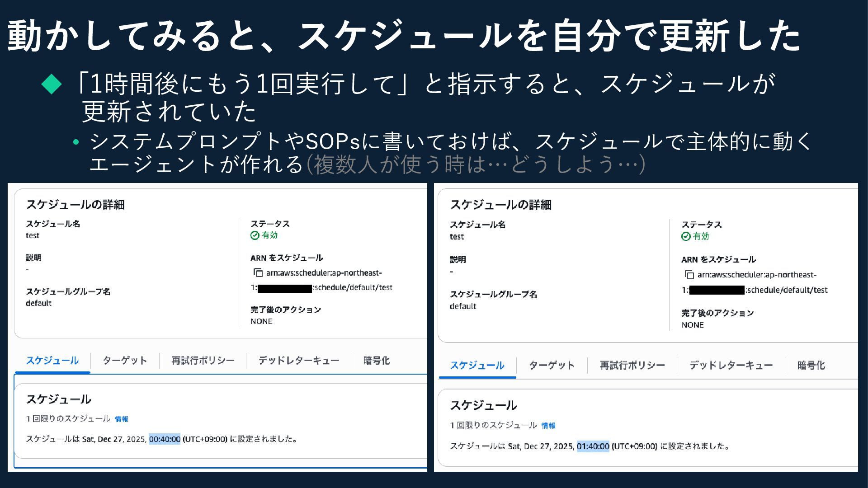868x488 pixels.
Task: Click green diamond bullet on slide
Action: click(52, 84)
